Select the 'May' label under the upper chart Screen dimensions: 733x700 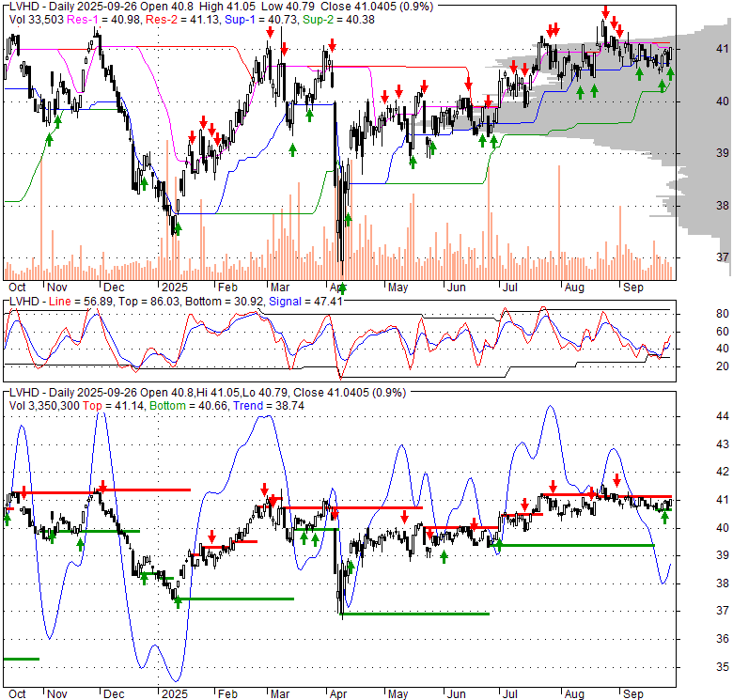pyautogui.click(x=398, y=287)
